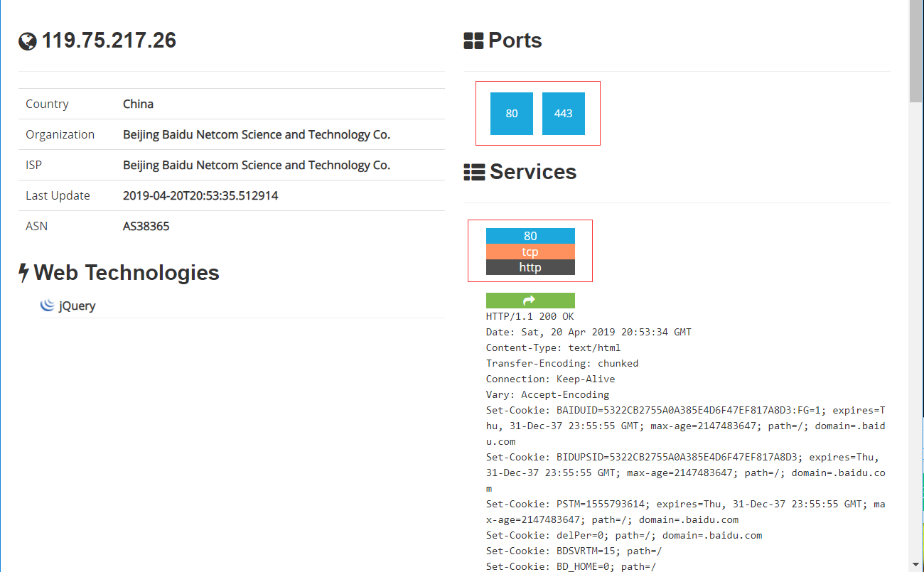Click the Ports heading
The height and width of the screenshot is (572, 924).
(515, 41)
